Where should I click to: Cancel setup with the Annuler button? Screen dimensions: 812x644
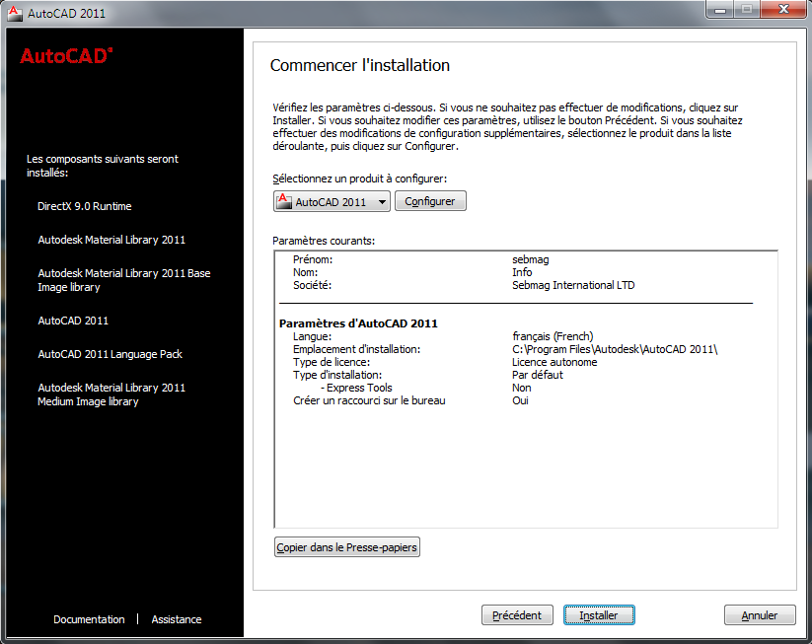(x=759, y=615)
